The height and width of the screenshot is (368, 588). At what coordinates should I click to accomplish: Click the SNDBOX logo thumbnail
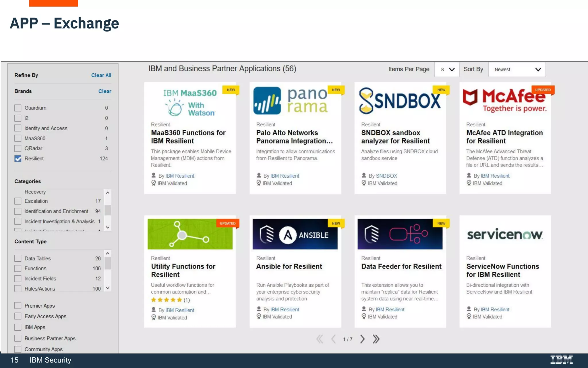[400, 101]
